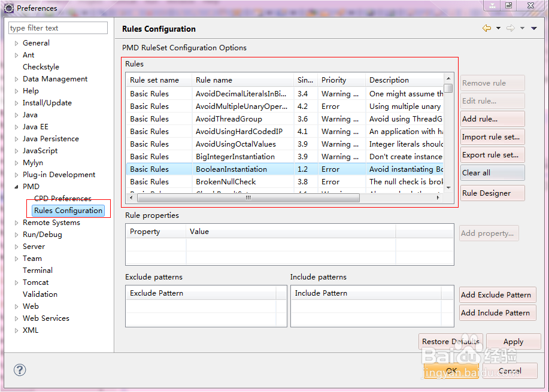The height and width of the screenshot is (392, 549).
Task: Open the Terminal preferences page
Action: [38, 270]
